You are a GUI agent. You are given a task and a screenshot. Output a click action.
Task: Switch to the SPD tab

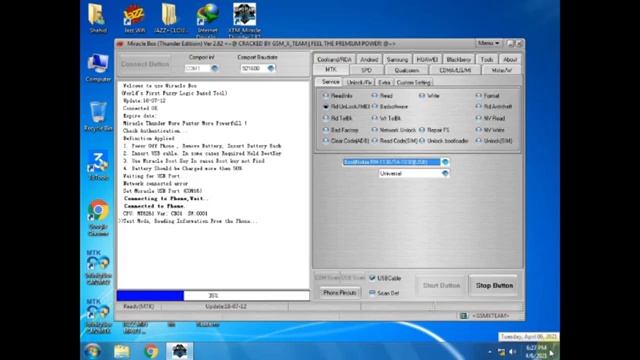pyautogui.click(x=367, y=70)
